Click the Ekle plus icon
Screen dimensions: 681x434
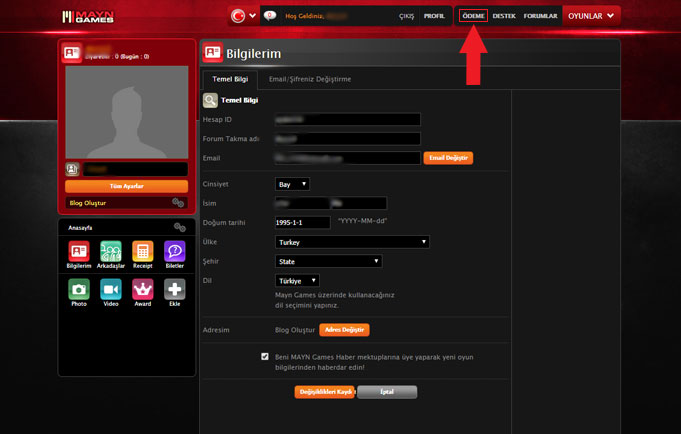174,289
